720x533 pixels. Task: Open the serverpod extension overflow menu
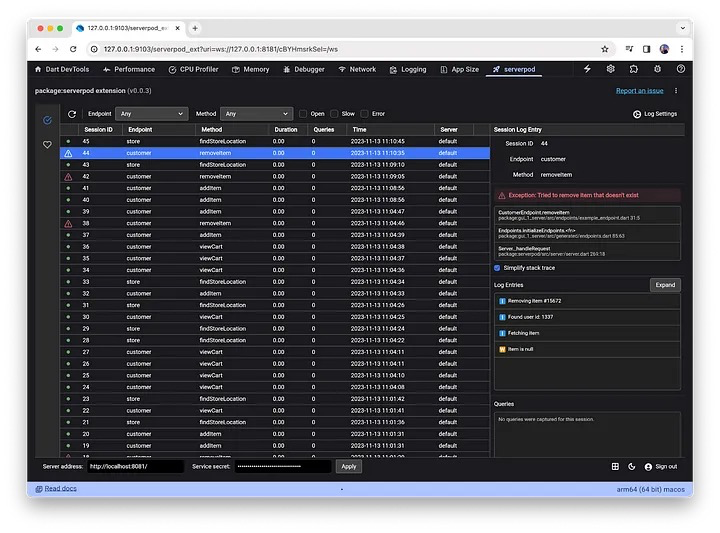676,91
